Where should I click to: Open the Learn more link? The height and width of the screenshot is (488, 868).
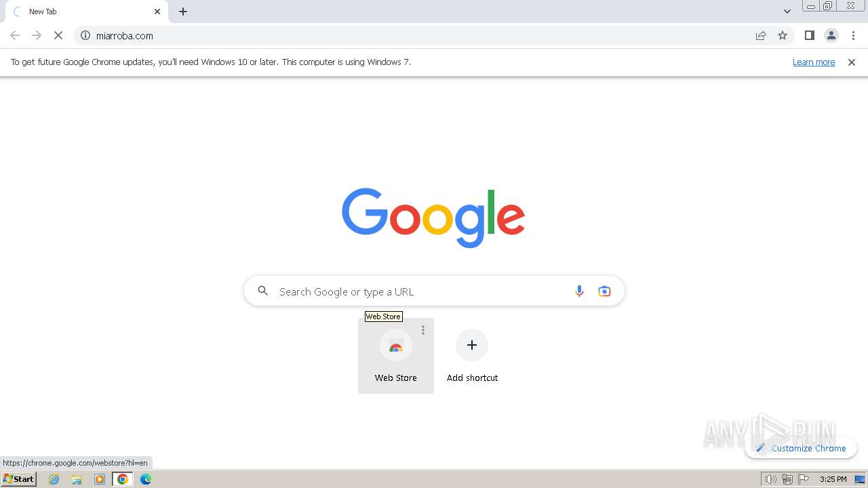pyautogui.click(x=814, y=62)
